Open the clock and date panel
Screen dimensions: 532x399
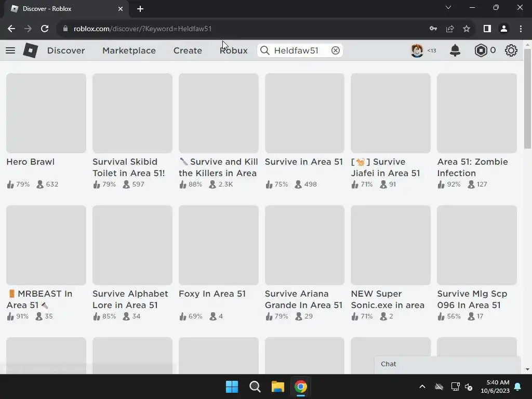coord(495,387)
